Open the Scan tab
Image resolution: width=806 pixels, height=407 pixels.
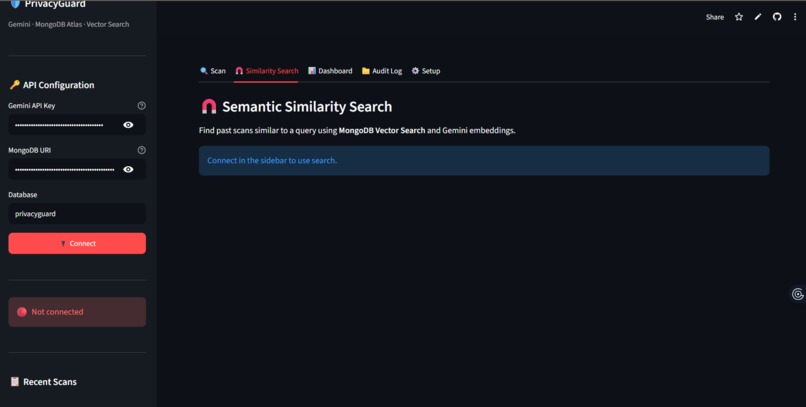[213, 71]
